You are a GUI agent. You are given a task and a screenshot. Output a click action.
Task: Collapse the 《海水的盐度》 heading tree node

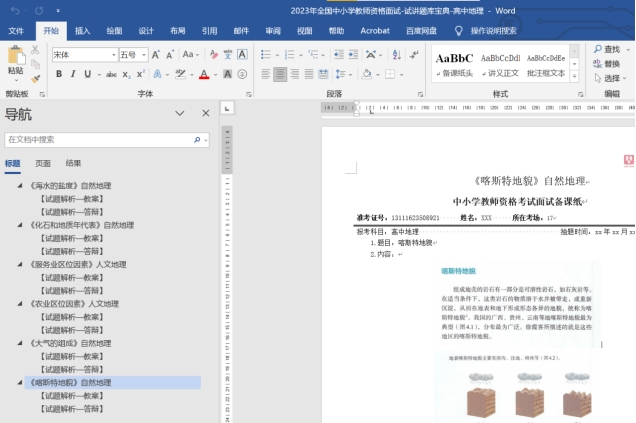click(x=20, y=186)
